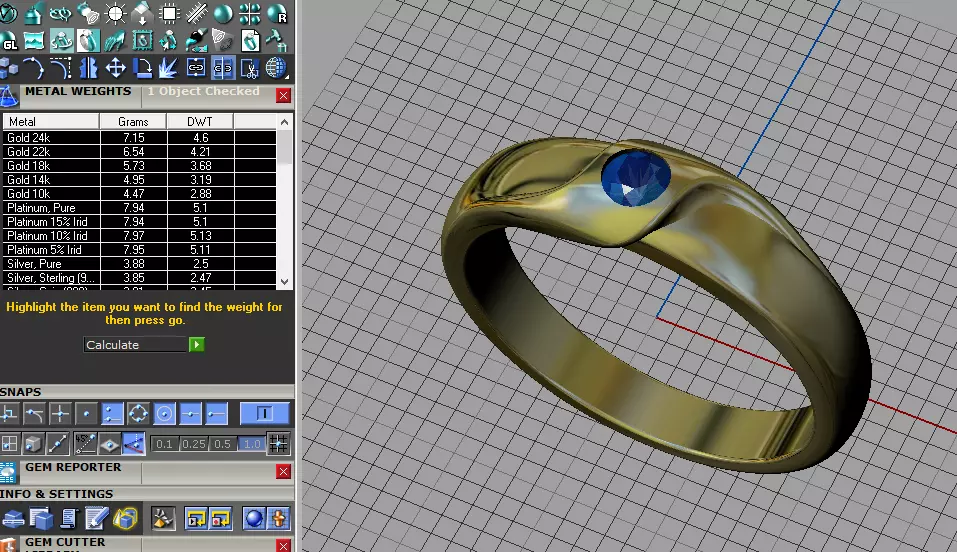Select the Gold 24k row
Screen dimensions: 957x552
pos(139,137)
